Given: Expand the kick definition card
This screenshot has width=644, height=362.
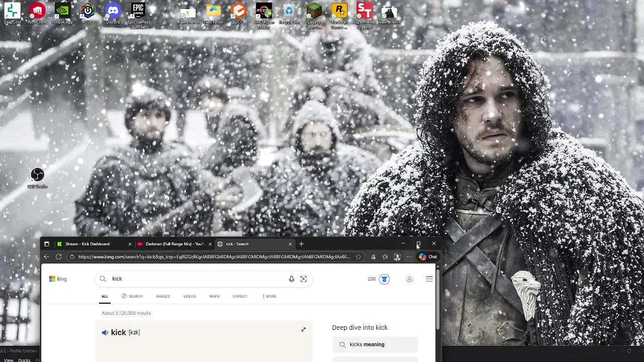Looking at the screenshot, I should pyautogui.click(x=303, y=330).
